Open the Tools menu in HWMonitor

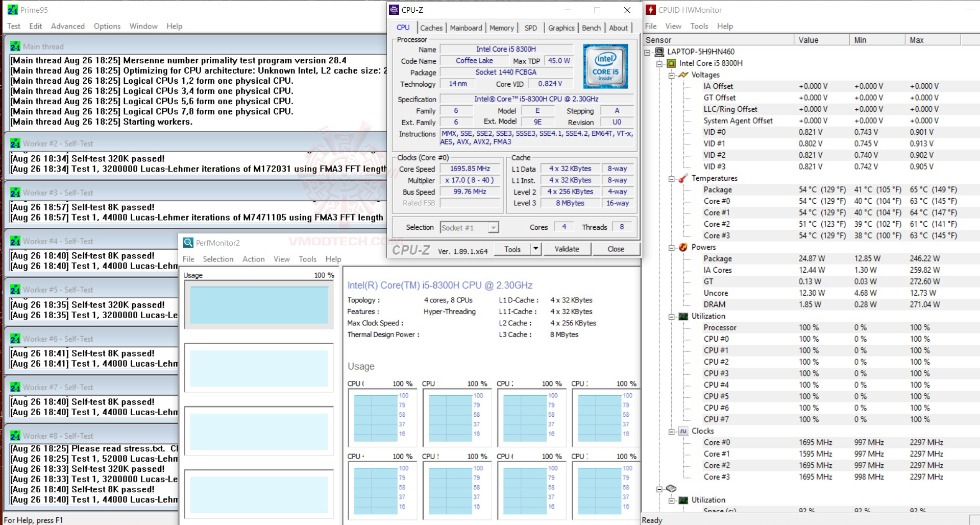pos(699,26)
